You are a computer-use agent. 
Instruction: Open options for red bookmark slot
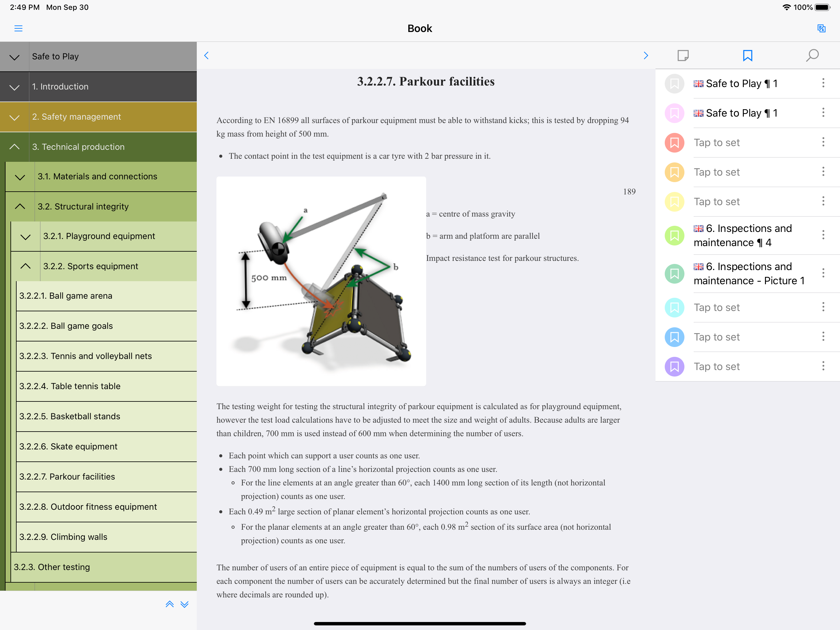point(823,142)
